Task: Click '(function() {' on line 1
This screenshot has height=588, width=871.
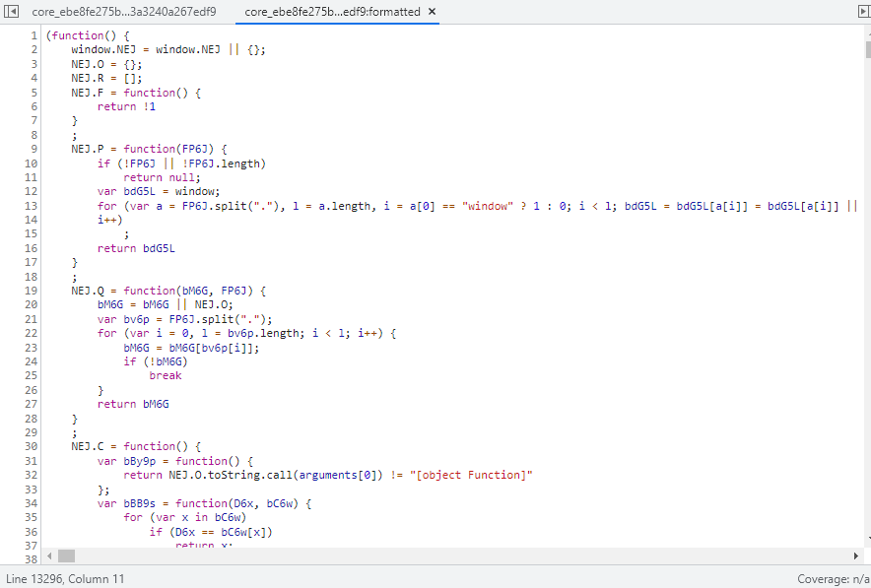Action: pyautogui.click(x=88, y=35)
